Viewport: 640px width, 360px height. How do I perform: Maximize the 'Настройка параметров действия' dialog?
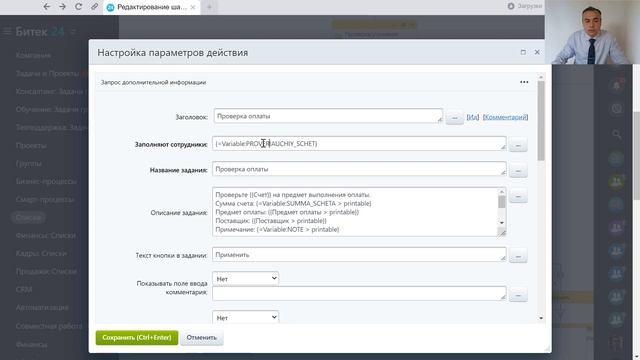point(523,52)
